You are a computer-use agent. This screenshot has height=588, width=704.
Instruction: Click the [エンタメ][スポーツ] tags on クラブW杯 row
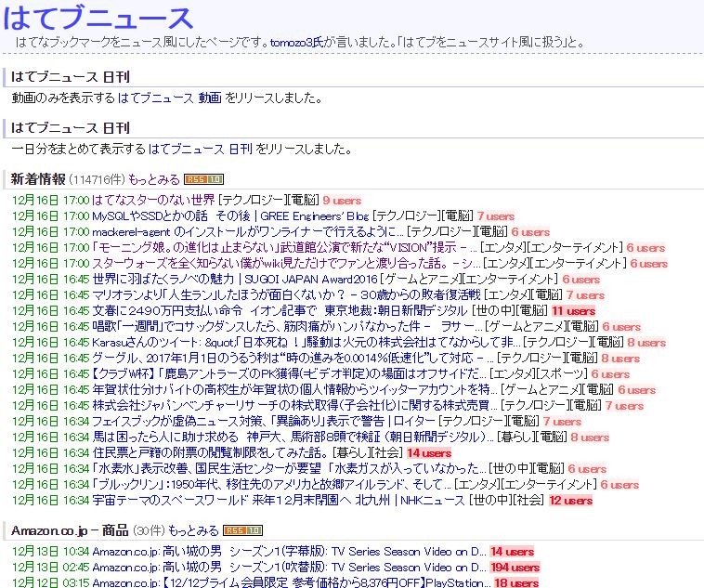(x=539, y=373)
